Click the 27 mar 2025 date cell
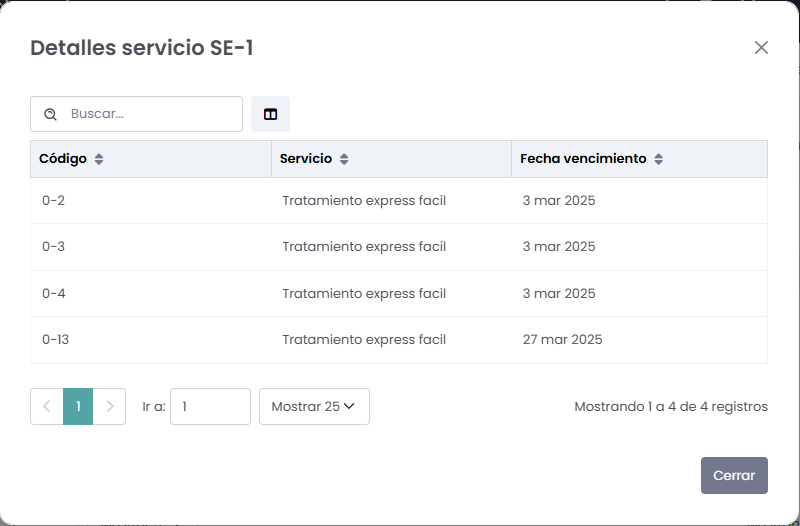Viewport: 800px width, 526px height. click(x=562, y=340)
